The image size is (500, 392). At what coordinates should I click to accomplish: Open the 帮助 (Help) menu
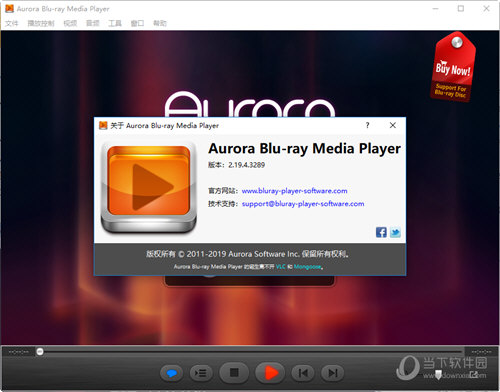[x=160, y=23]
